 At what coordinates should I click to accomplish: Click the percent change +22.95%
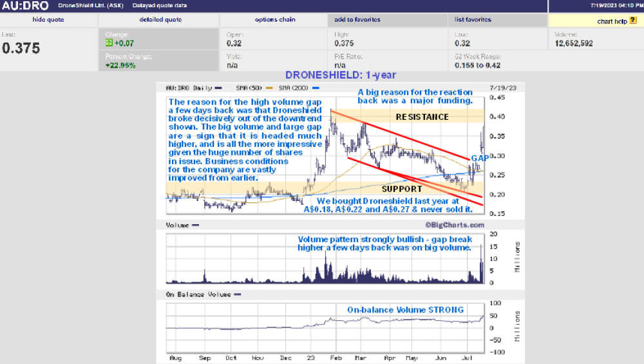pos(120,65)
